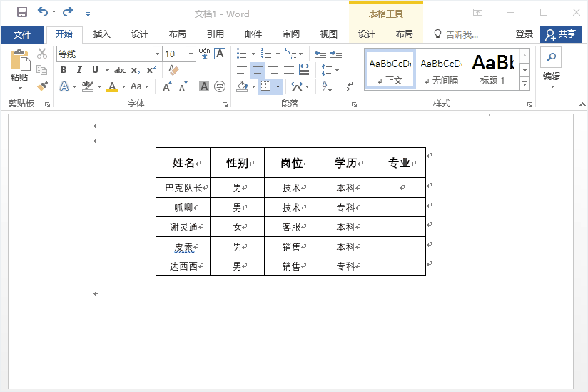Sort table contents A to Z
The width and height of the screenshot is (588, 392).
(327, 86)
